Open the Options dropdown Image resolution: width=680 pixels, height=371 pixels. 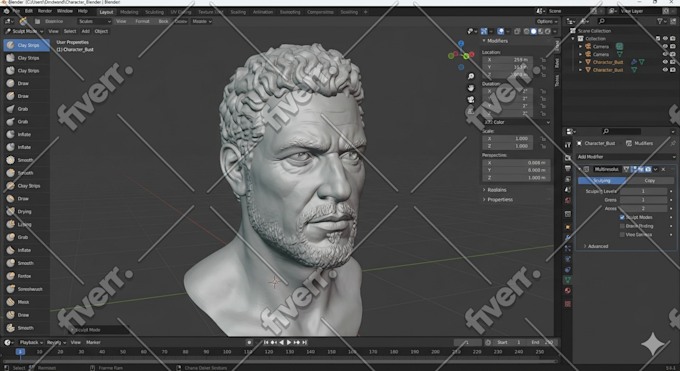(546, 21)
